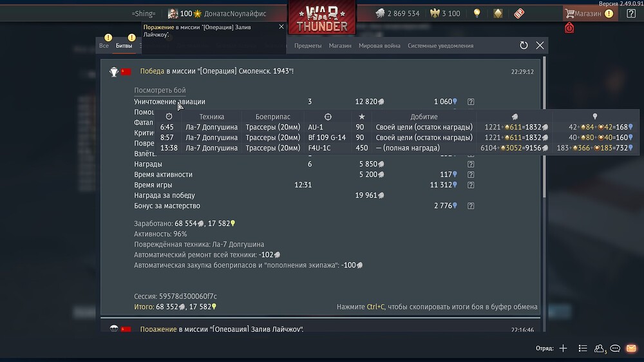Open help for the Награды row
This screenshot has width=644, height=362.
pos(471,164)
